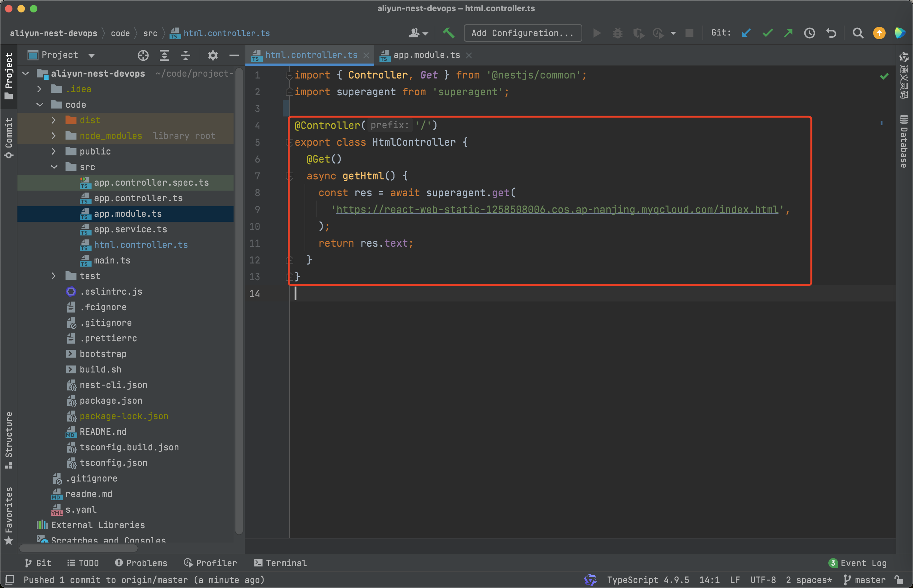The width and height of the screenshot is (913, 588).
Task: Close the app.module.ts tab
Action: [x=469, y=55]
